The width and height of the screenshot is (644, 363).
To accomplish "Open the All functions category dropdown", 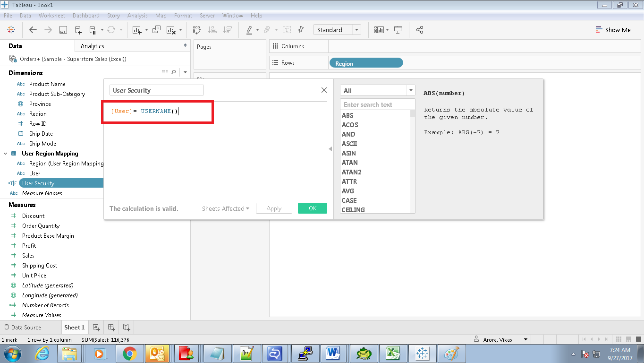I will pos(410,90).
